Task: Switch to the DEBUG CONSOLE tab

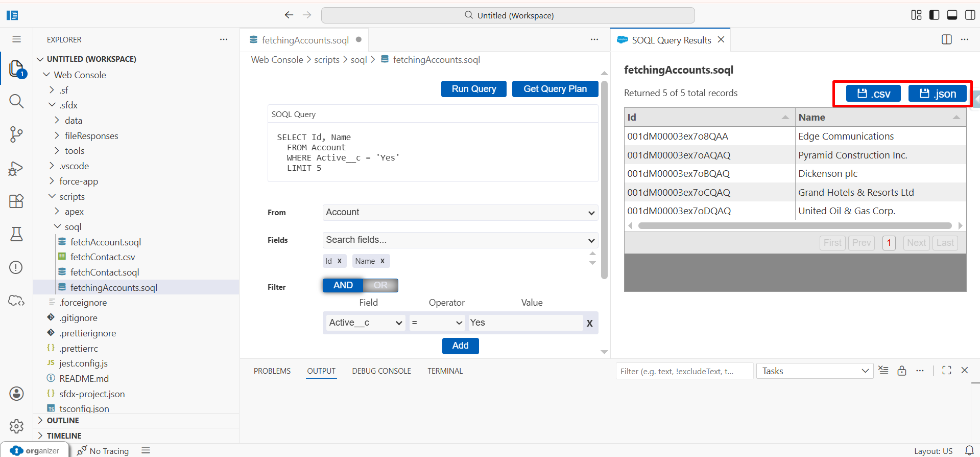Action: pos(381,371)
